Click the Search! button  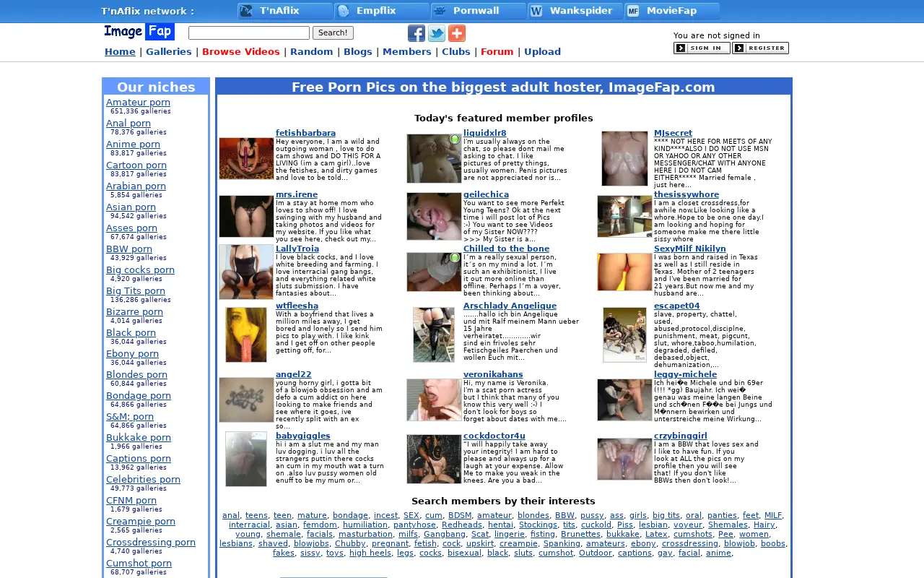(x=333, y=33)
